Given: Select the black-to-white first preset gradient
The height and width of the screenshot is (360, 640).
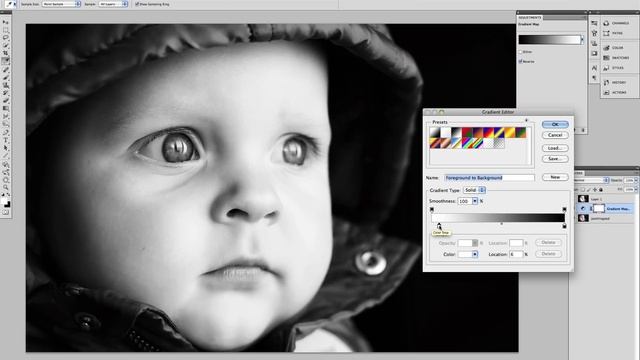Looking at the screenshot, I should pyautogui.click(x=434, y=132).
